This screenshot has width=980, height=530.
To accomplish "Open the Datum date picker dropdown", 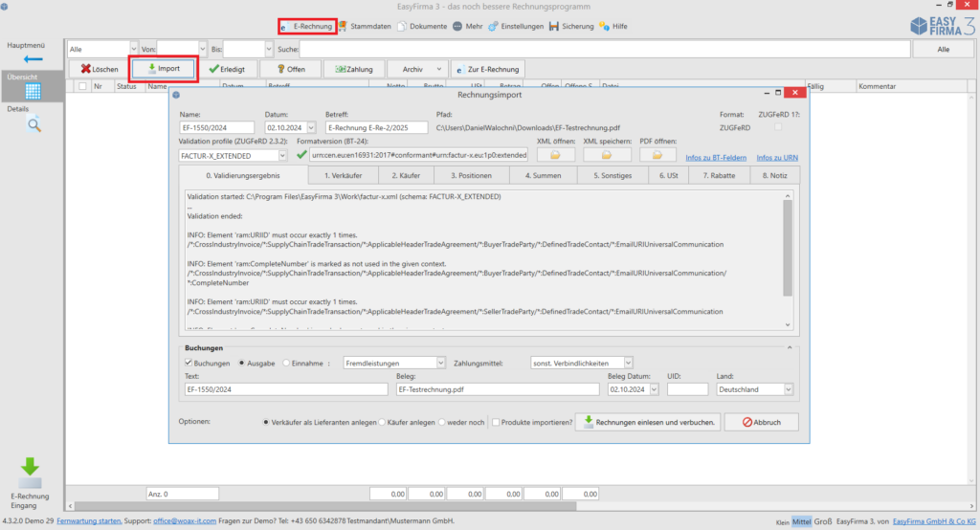I will point(311,127).
